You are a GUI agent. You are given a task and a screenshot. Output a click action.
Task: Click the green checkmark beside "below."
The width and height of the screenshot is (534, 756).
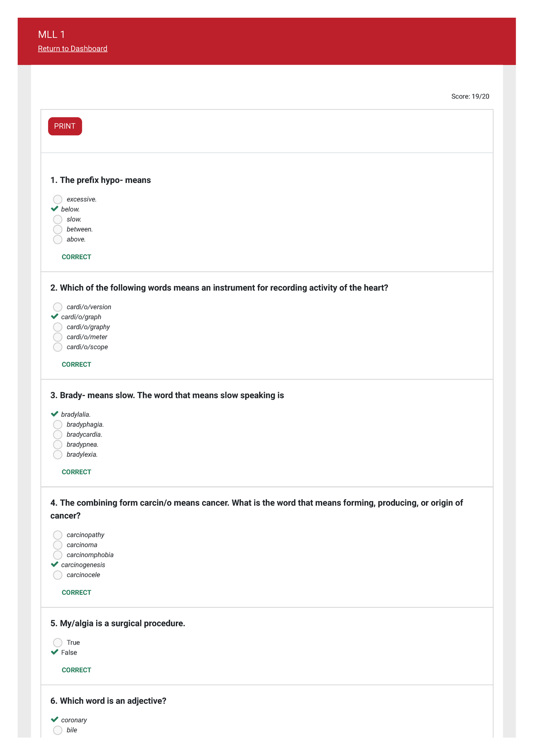click(x=55, y=208)
